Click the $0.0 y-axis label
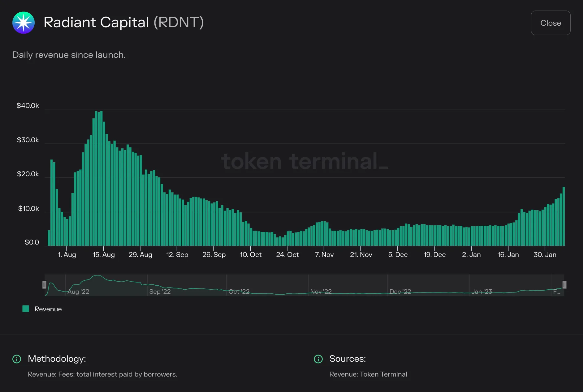 tap(32, 242)
